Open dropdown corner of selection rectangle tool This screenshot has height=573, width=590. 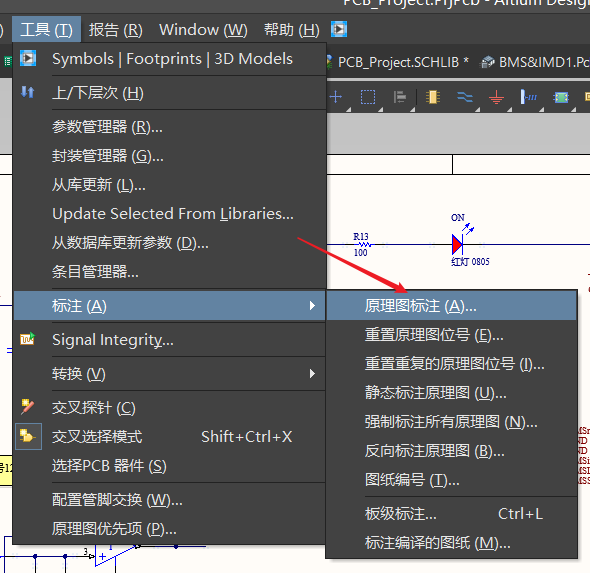(x=380, y=109)
